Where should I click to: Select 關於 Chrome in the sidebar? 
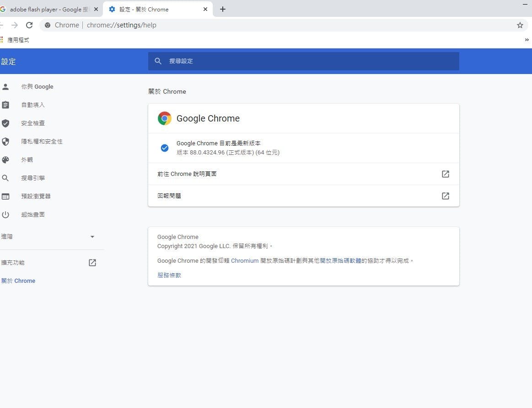(x=18, y=281)
